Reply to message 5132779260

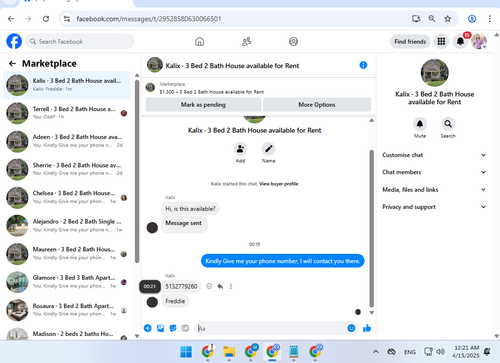tap(220, 286)
